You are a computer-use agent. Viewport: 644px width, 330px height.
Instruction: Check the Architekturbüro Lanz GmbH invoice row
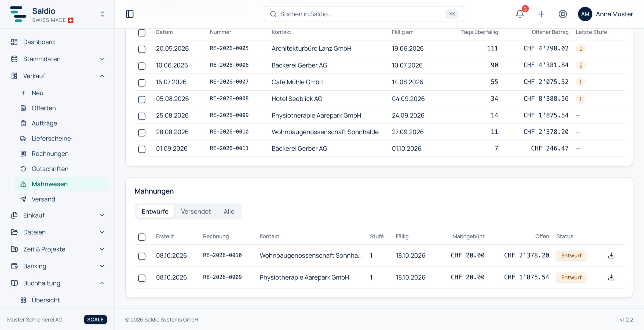coord(142,49)
